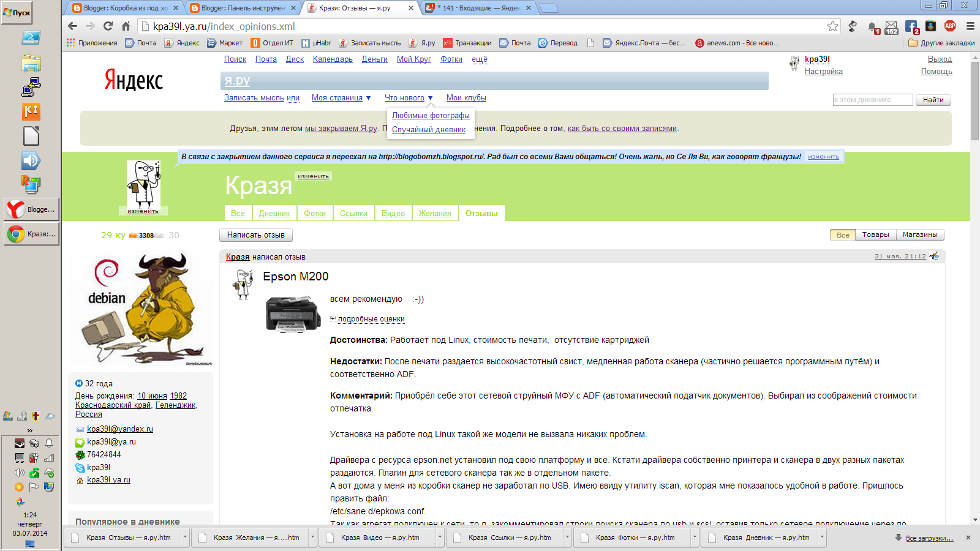
Task: Click the Написать отзыв button
Action: (x=256, y=235)
